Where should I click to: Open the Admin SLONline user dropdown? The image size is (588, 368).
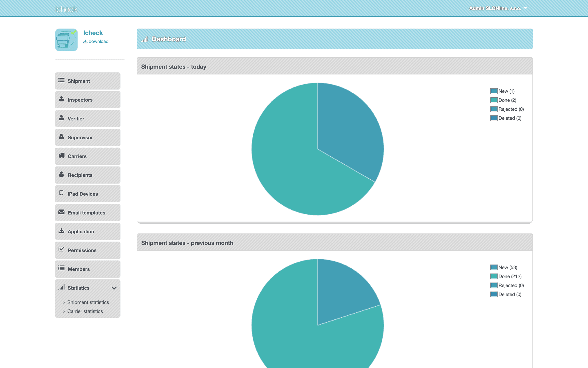498,8
